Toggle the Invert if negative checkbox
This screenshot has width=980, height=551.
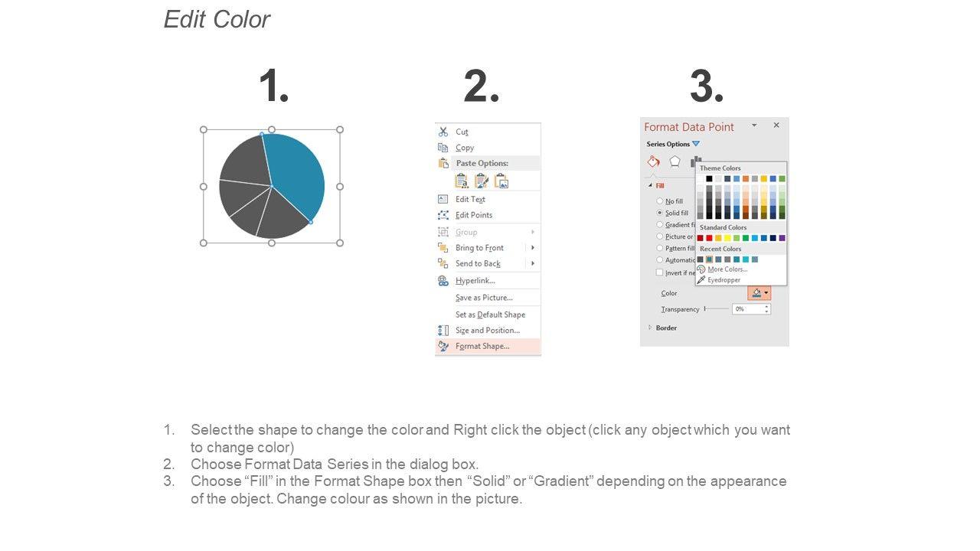(659, 272)
